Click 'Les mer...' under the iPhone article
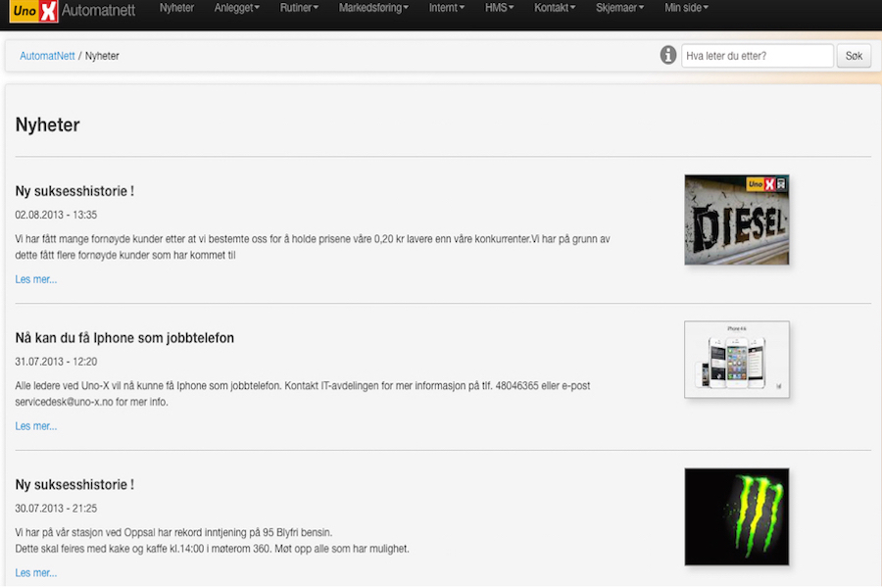882x588 pixels. tap(36, 426)
